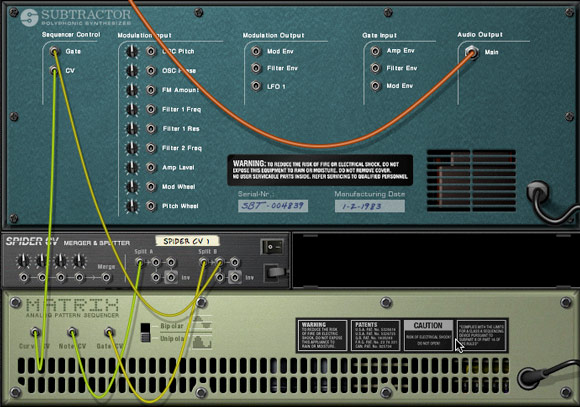Click the Unipolar label on Matrix
Image resolution: width=580 pixels, height=407 pixels.
coord(172,339)
